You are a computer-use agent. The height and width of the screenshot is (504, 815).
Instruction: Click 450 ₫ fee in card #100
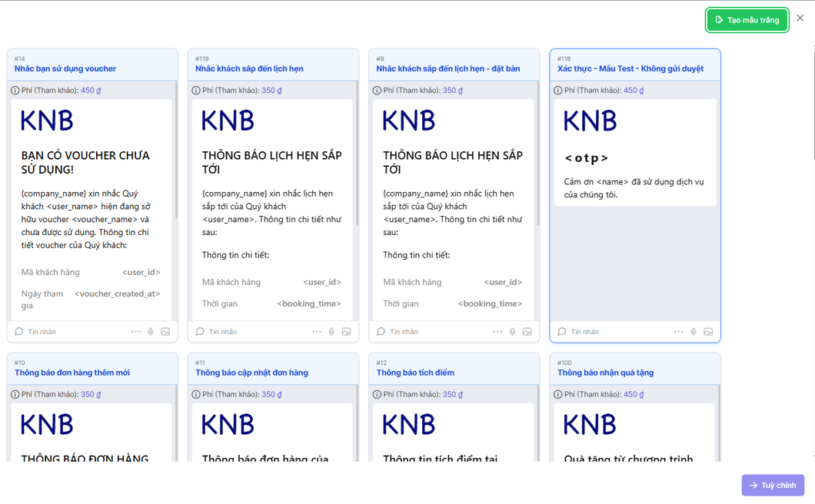[x=634, y=394]
